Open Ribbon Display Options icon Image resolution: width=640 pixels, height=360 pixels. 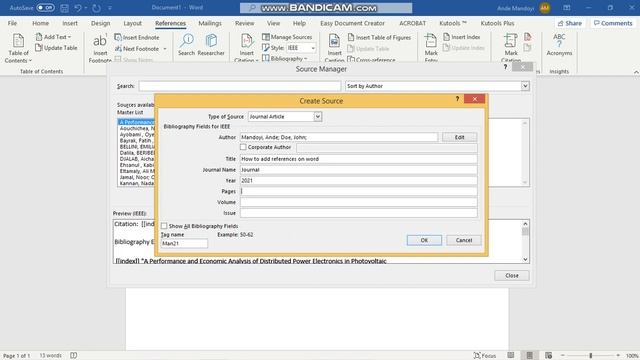(x=567, y=8)
